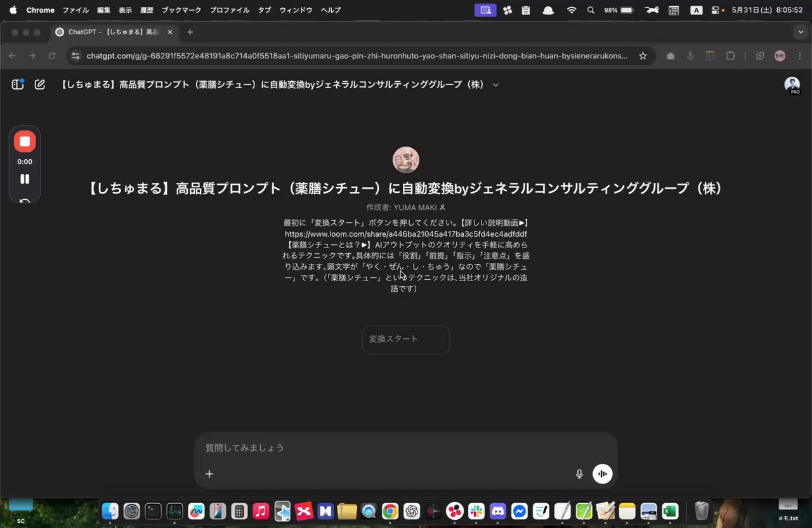Click the chatgpt.com URL in the address bar
The image size is (812, 528).
pyautogui.click(x=357, y=56)
